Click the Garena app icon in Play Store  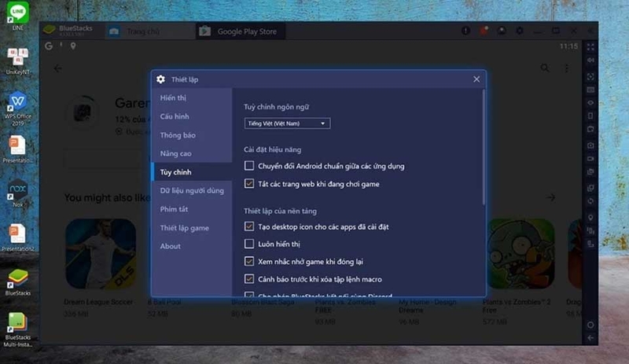tap(83, 112)
